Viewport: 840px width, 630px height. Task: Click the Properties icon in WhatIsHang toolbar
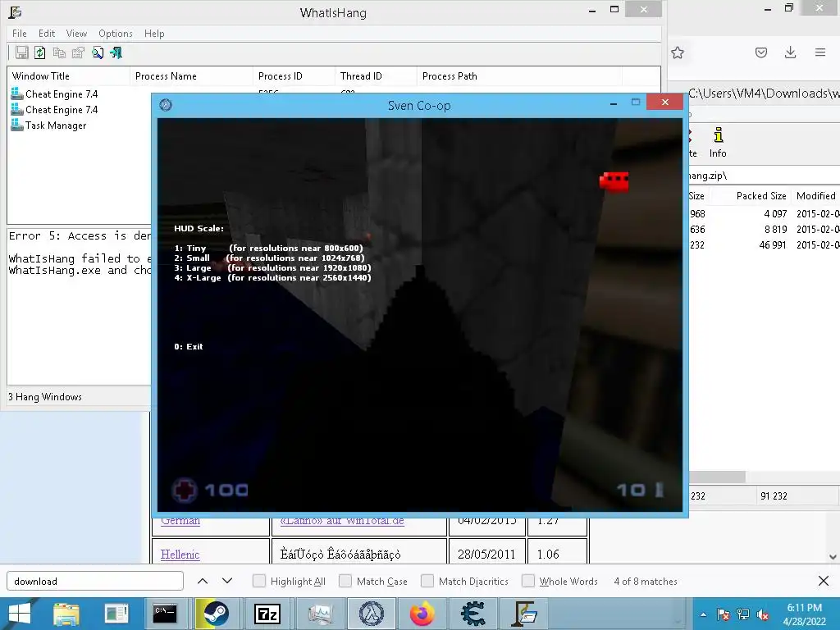78,52
